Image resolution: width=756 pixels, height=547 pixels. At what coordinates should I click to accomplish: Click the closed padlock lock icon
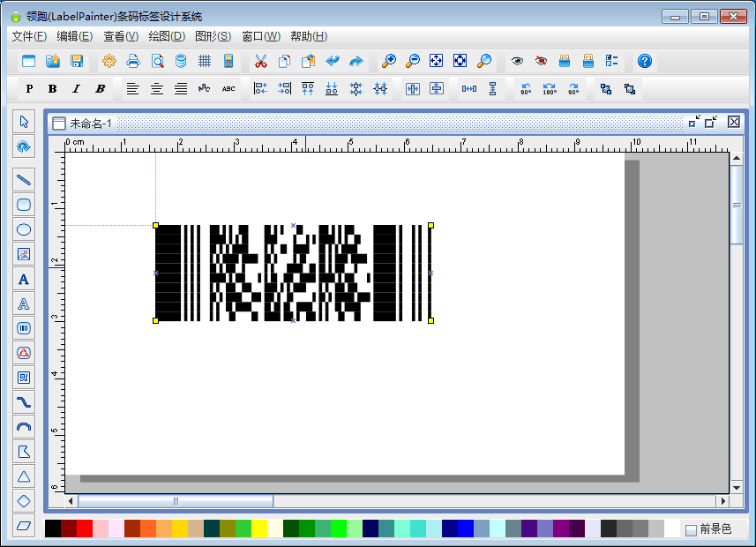[565, 61]
